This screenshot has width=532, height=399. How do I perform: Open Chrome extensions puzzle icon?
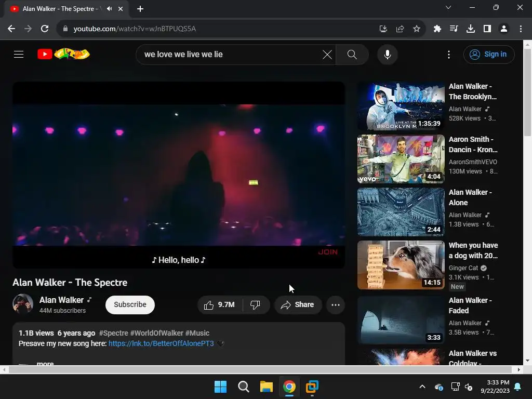pos(437,29)
